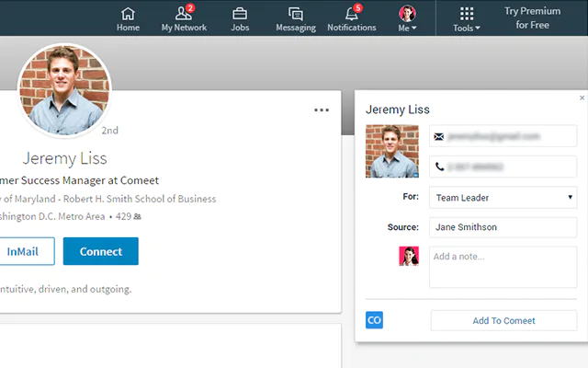Click the Source field with Jane Smithson
The height and width of the screenshot is (368, 588).
click(x=503, y=227)
